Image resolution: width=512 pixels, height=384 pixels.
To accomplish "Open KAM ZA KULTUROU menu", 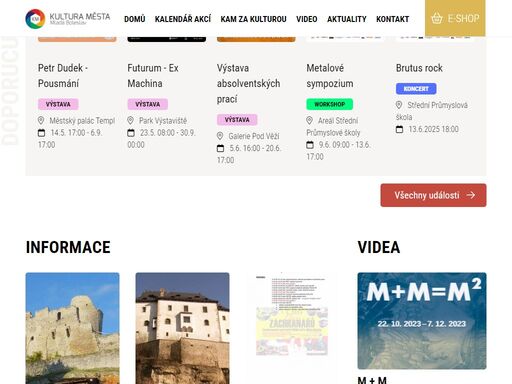I will [x=253, y=19].
